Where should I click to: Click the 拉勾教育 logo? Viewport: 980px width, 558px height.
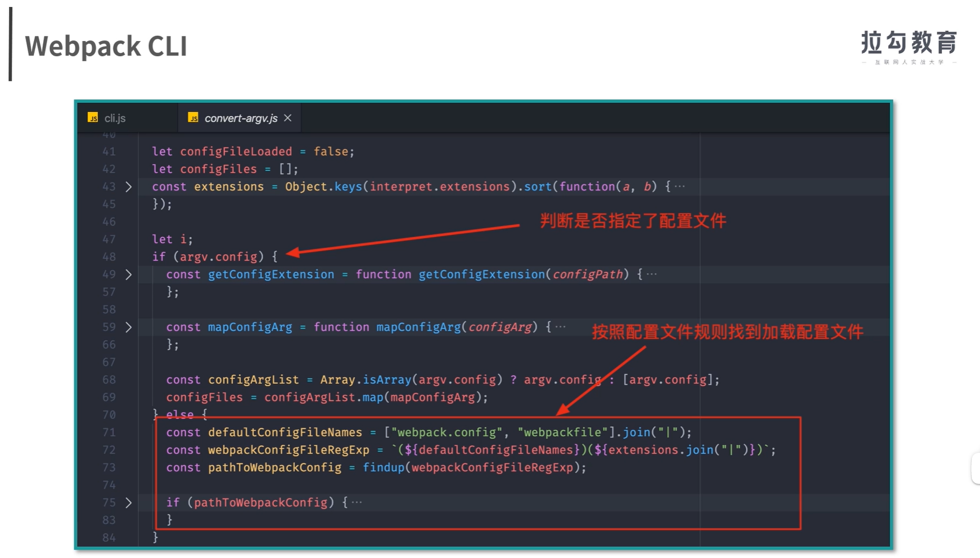coord(909,47)
